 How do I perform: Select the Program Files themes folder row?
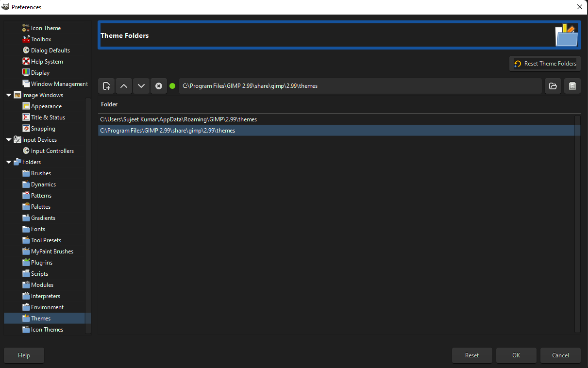point(336,131)
